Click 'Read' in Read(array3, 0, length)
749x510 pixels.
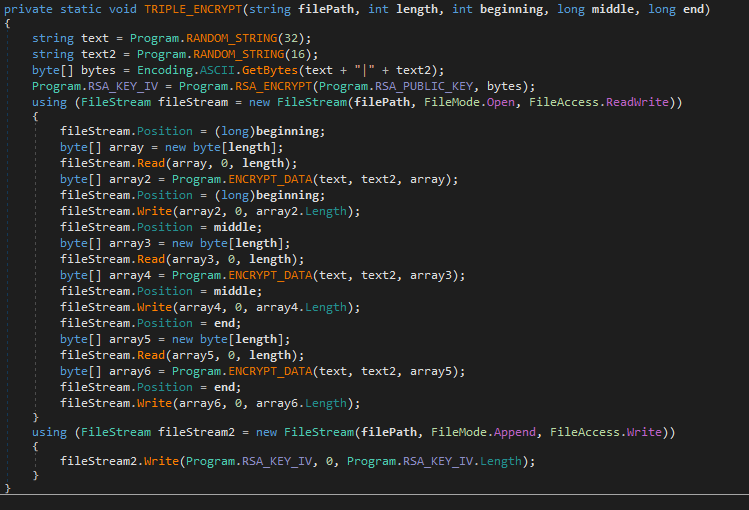click(151, 259)
